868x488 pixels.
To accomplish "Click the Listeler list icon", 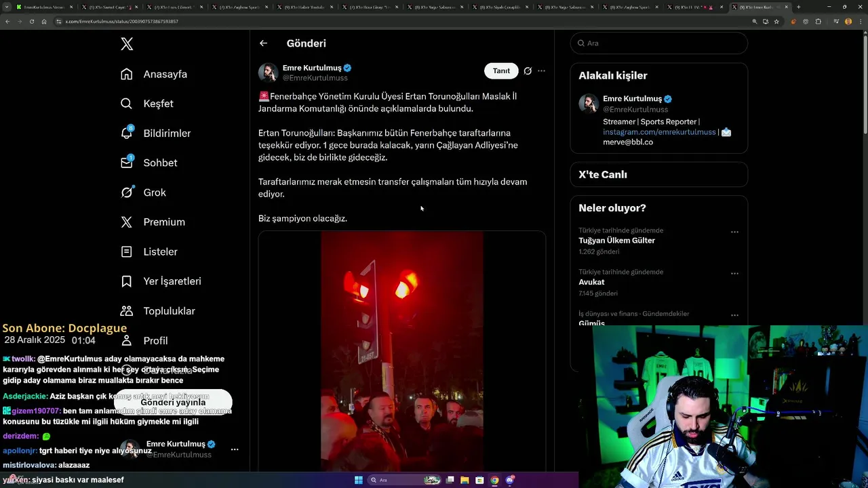I will 127,251.
